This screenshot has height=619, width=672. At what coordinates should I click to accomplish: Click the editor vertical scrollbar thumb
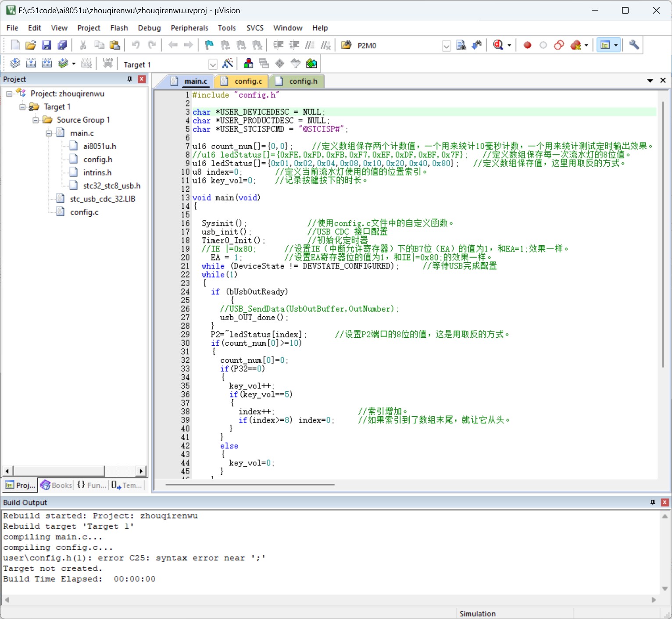pos(663,234)
